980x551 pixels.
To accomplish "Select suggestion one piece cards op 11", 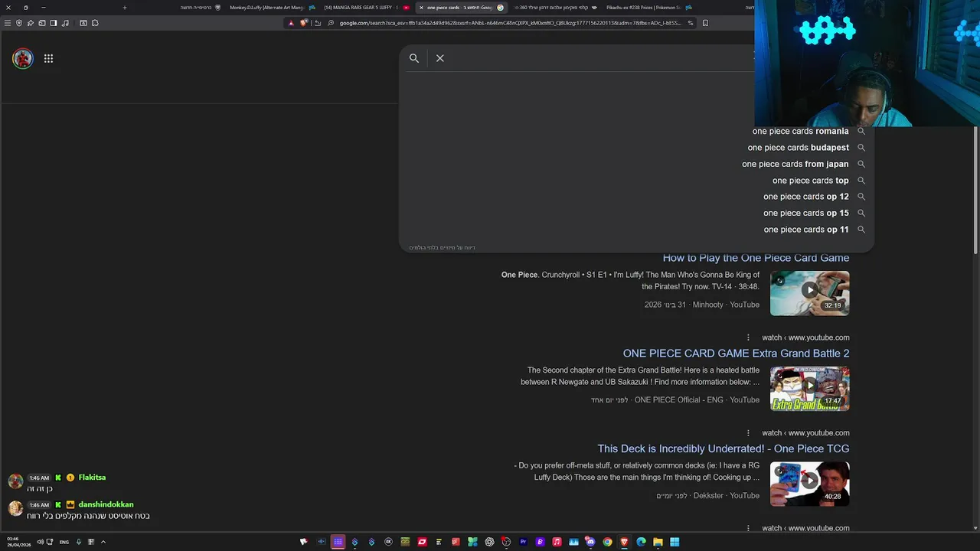I will click(805, 230).
